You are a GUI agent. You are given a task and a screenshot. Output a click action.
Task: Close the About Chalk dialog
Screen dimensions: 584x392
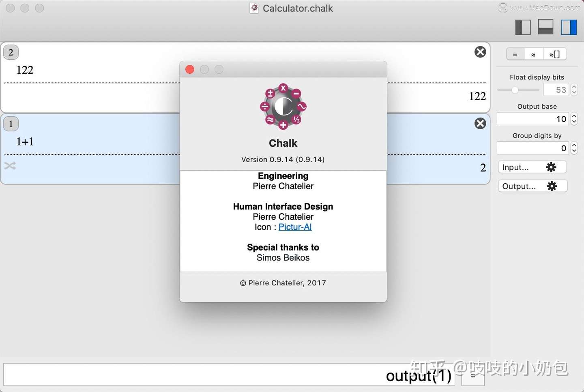[x=190, y=69]
